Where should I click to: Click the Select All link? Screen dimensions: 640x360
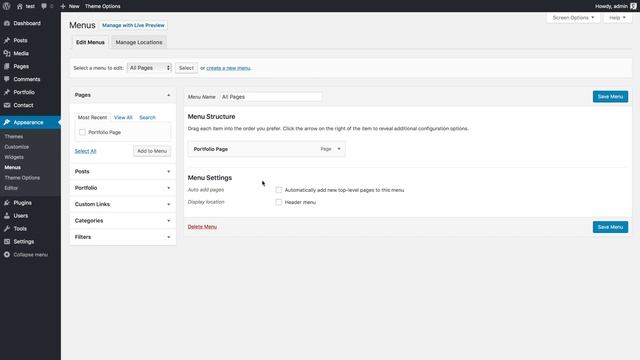85,151
